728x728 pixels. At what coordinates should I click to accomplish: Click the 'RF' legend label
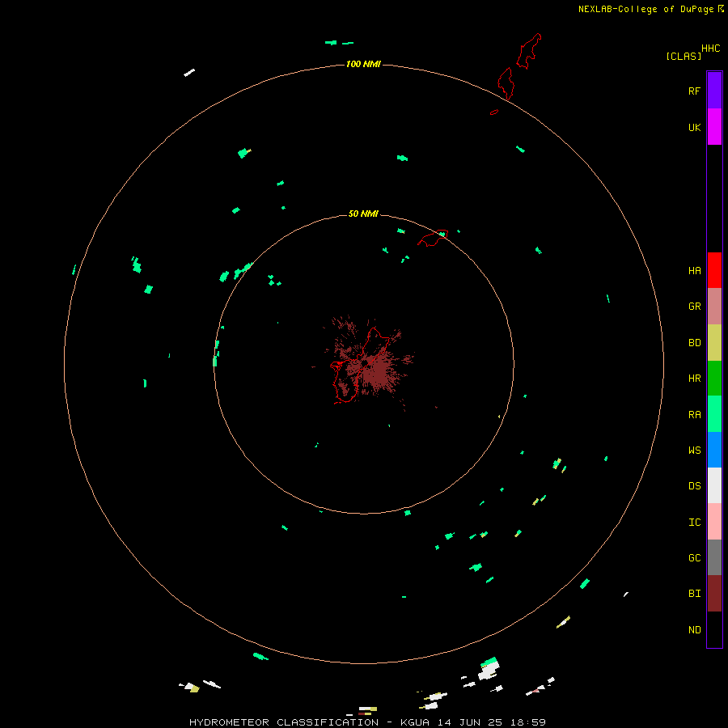point(694,91)
